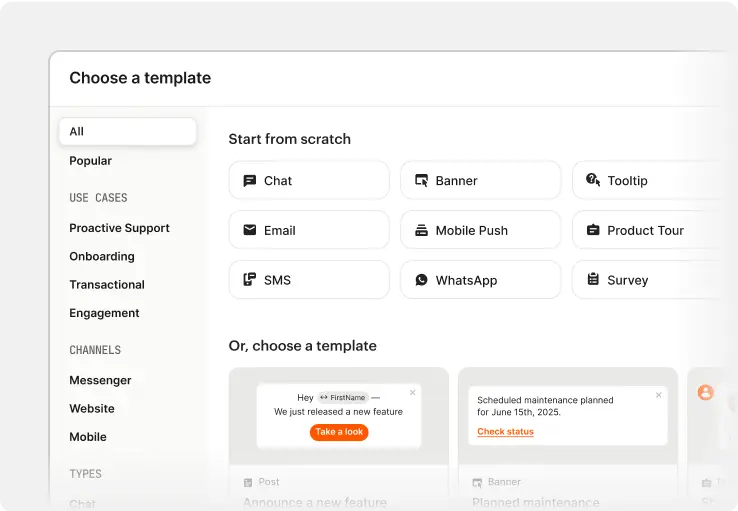Show Website channel templates
Screen dimensions: 738x511
click(92, 409)
